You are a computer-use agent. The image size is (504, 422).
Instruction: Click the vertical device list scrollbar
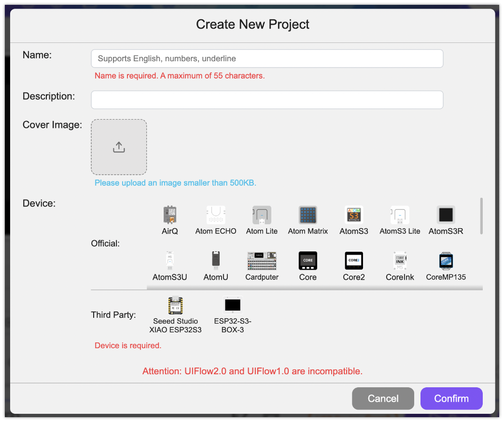click(481, 216)
